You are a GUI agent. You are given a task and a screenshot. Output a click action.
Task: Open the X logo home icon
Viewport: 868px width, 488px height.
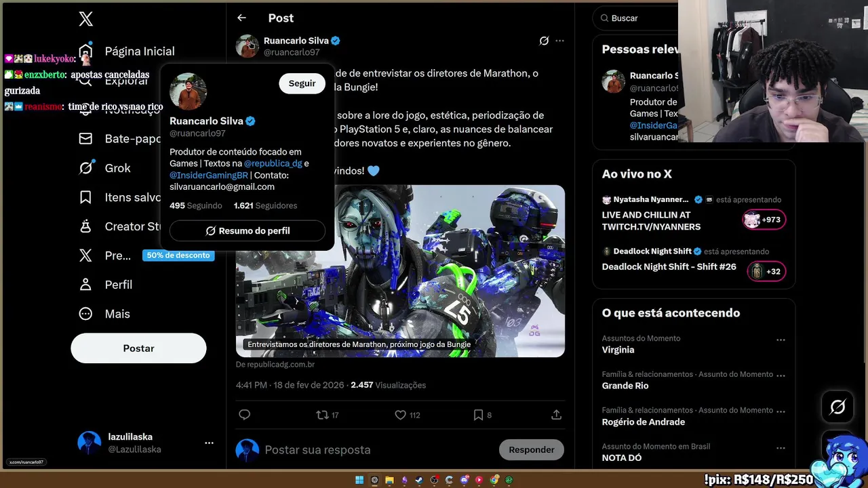coord(85,19)
